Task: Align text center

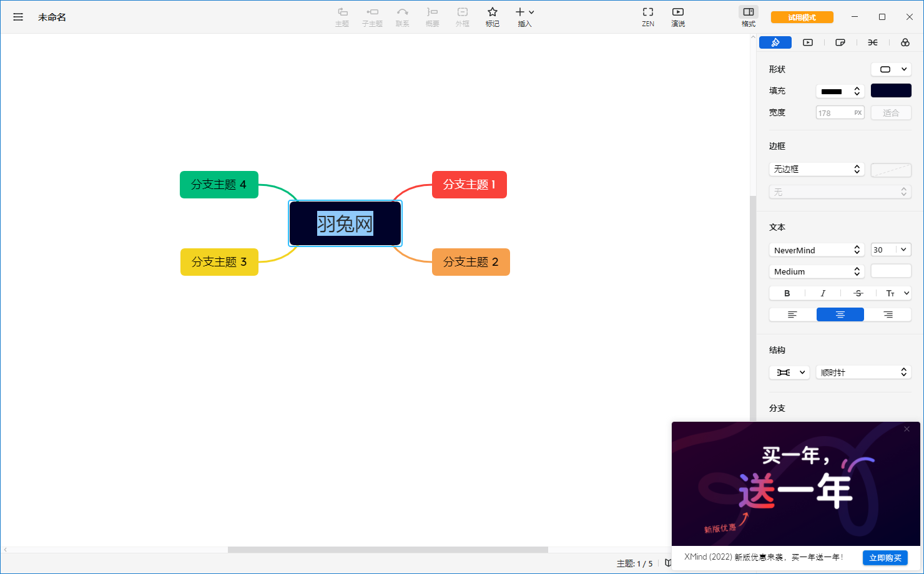Action: point(840,314)
